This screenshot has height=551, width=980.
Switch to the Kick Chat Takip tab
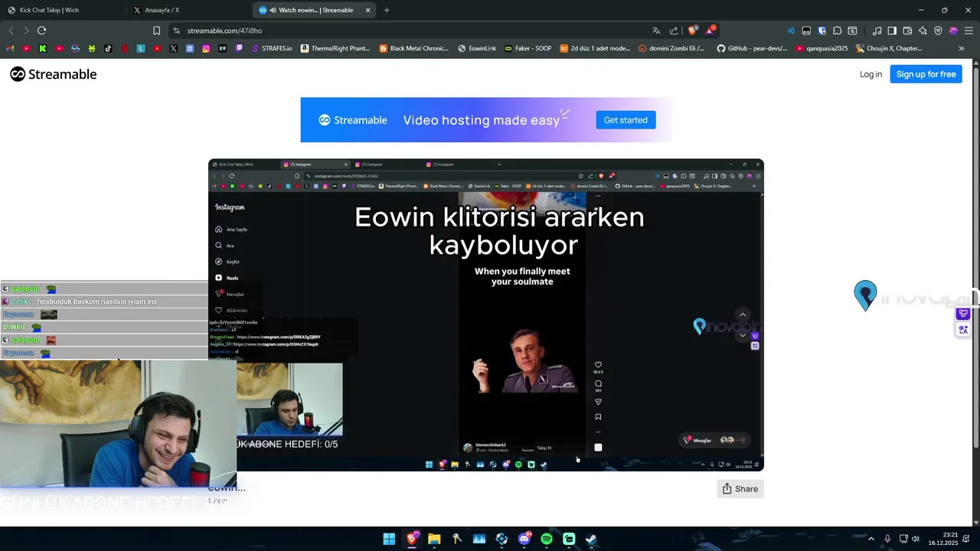coord(49,10)
